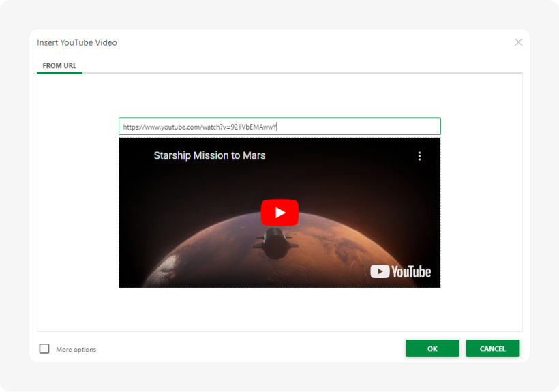
Task: Play the Starship Mission to Mars video
Action: pos(279,213)
